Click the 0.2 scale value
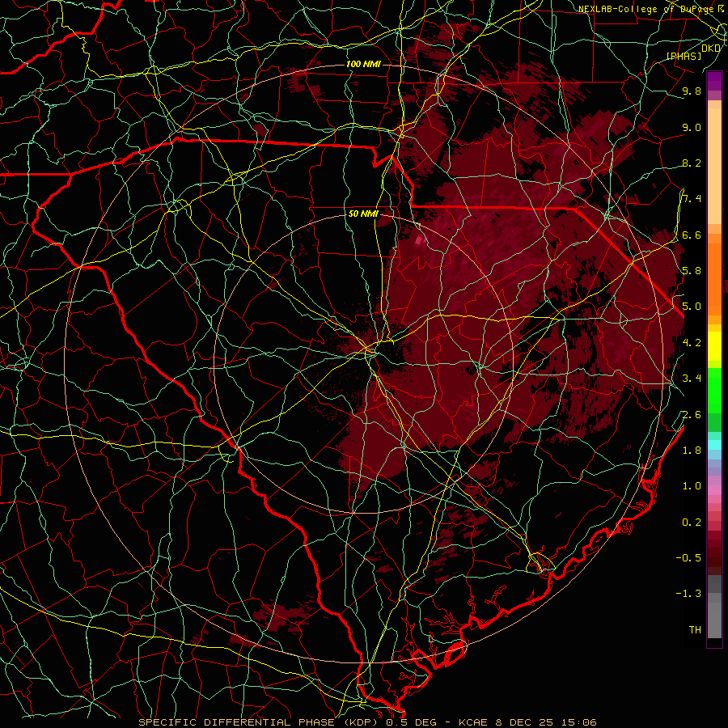 click(692, 523)
